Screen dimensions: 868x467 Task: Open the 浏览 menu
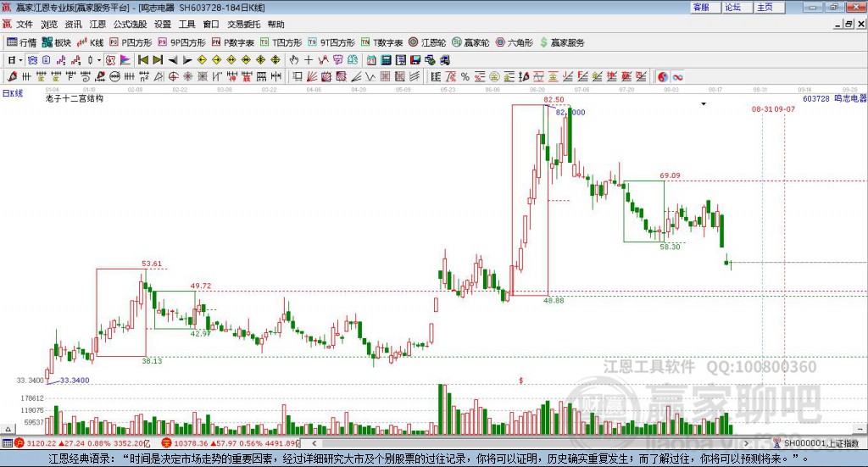pos(48,25)
